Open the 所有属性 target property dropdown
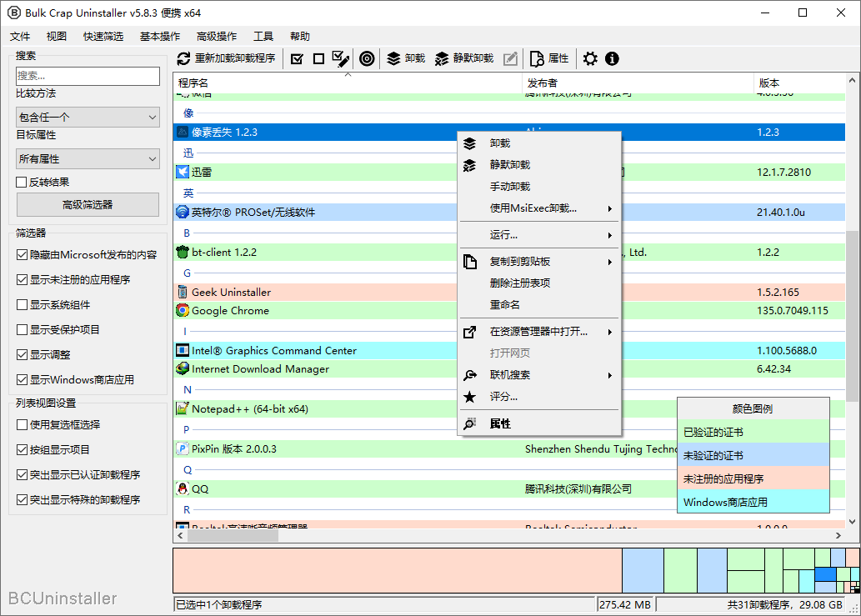This screenshot has width=861, height=616. [88, 158]
